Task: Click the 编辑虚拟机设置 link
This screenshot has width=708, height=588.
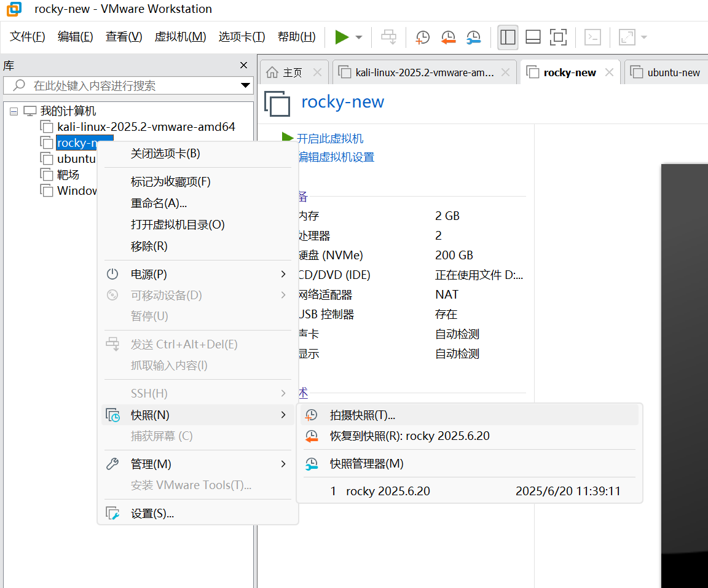Action: pos(336,157)
